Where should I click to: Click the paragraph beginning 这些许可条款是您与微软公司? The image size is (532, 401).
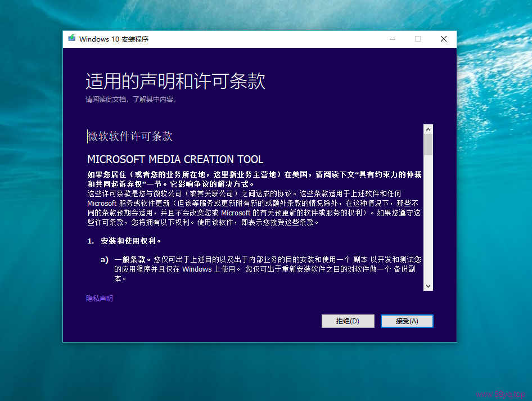[254, 208]
